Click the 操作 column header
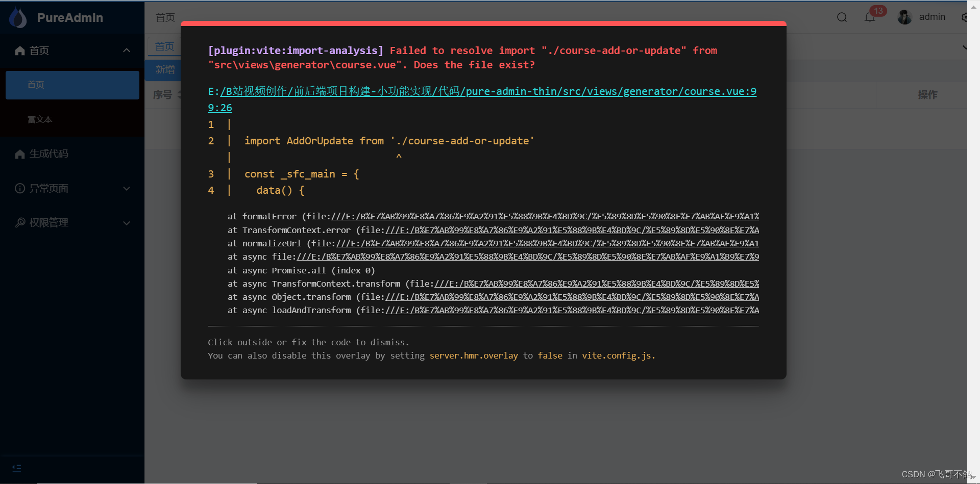 927,95
